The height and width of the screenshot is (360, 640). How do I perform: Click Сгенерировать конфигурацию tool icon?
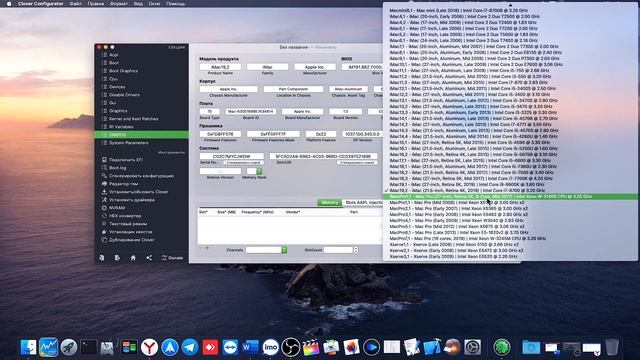104,176
